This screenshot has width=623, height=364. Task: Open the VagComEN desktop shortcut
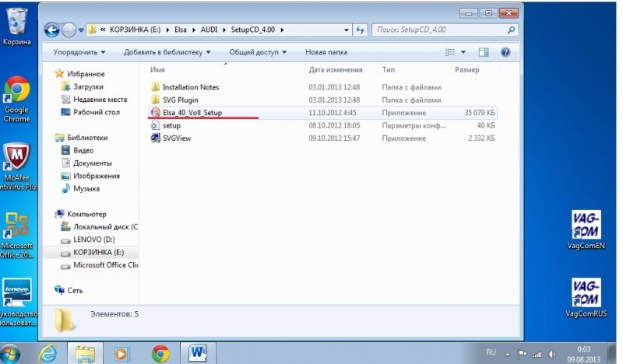(586, 230)
